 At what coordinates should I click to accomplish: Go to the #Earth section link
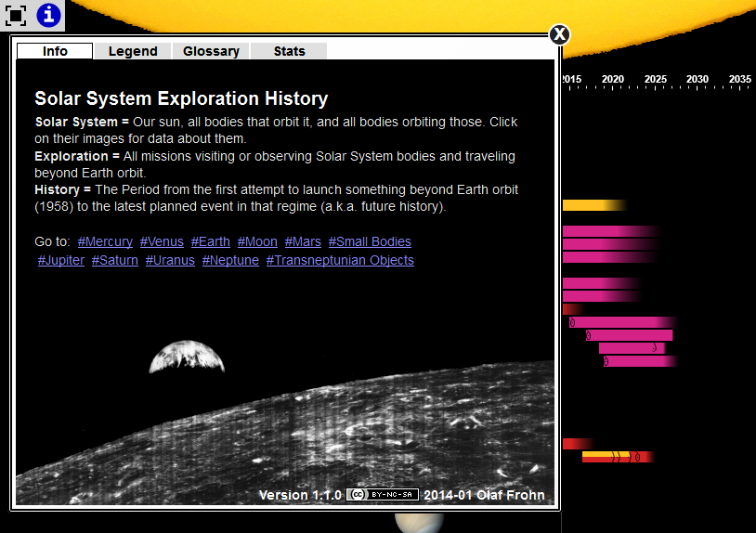210,241
